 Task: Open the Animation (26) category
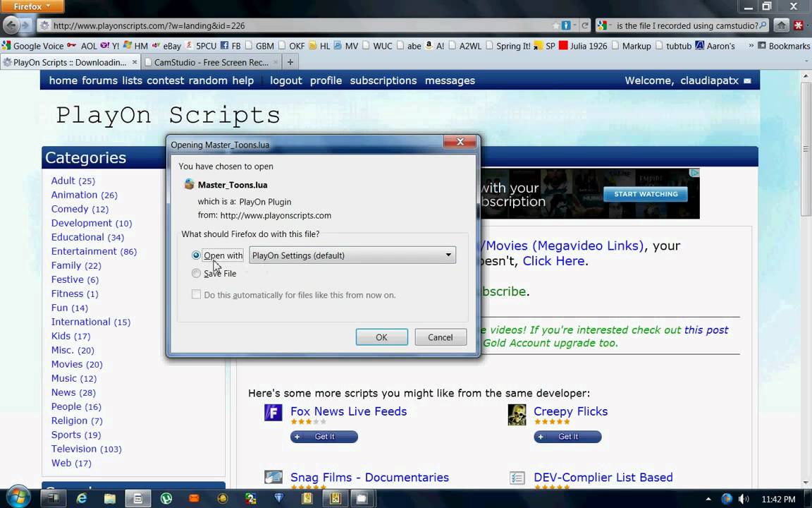[x=84, y=195]
